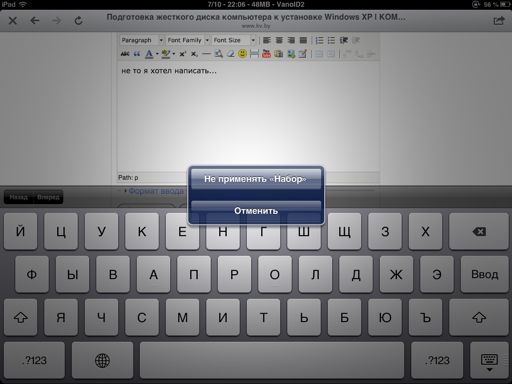Screen dimensions: 512x384
Task: Choose Отменить in the popup
Action: tap(256, 211)
